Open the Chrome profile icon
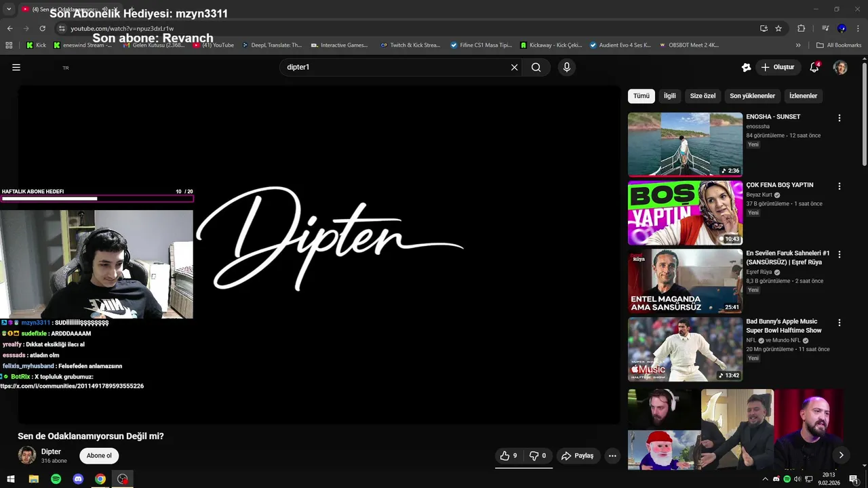 pos(842,28)
